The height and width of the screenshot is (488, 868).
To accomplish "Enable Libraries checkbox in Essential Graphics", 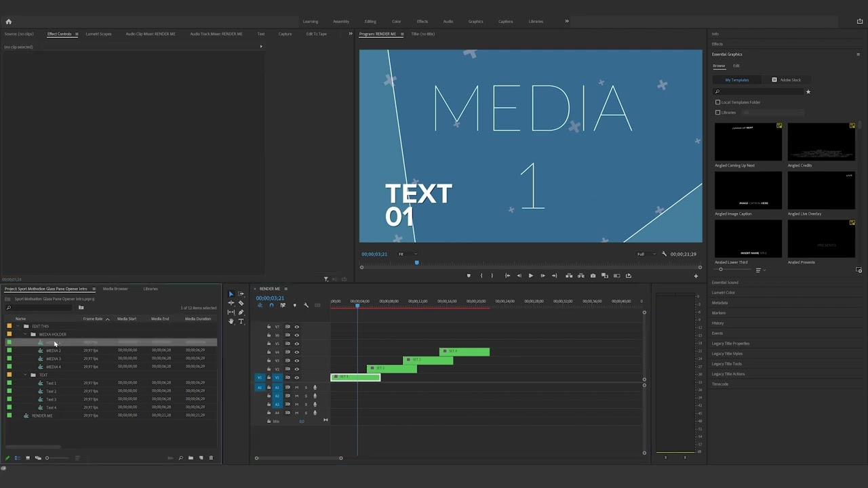I will point(717,113).
